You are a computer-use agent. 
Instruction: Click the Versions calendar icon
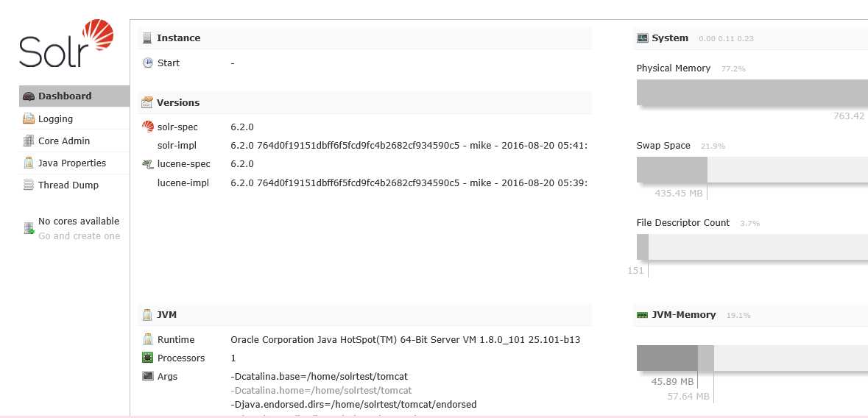[x=147, y=102]
